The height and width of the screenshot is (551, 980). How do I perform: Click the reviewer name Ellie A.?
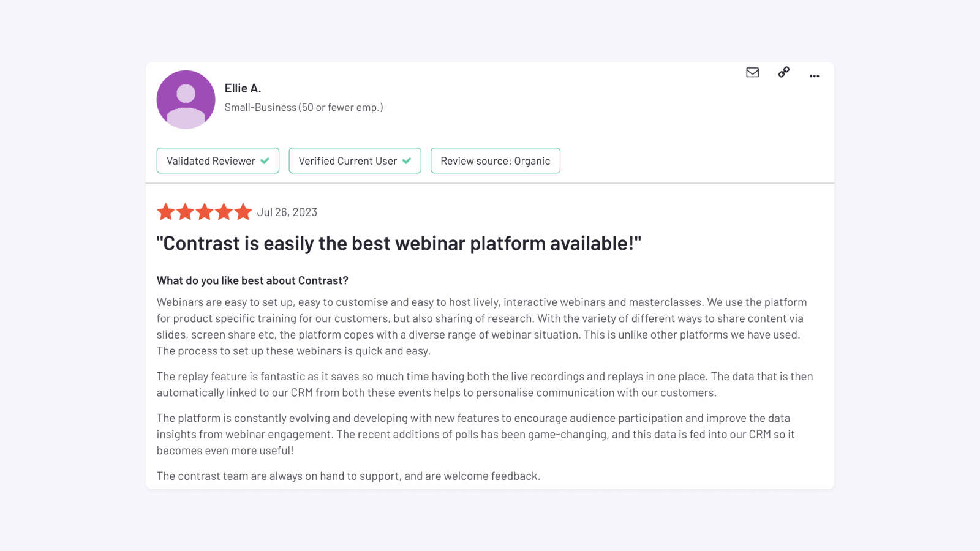(243, 88)
